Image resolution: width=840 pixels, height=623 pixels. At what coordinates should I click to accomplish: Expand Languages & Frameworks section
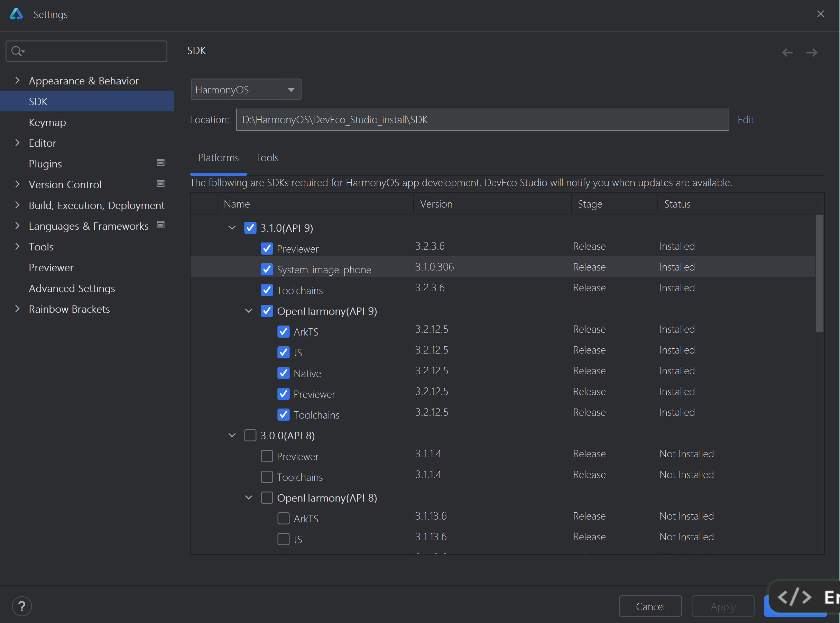click(x=17, y=226)
